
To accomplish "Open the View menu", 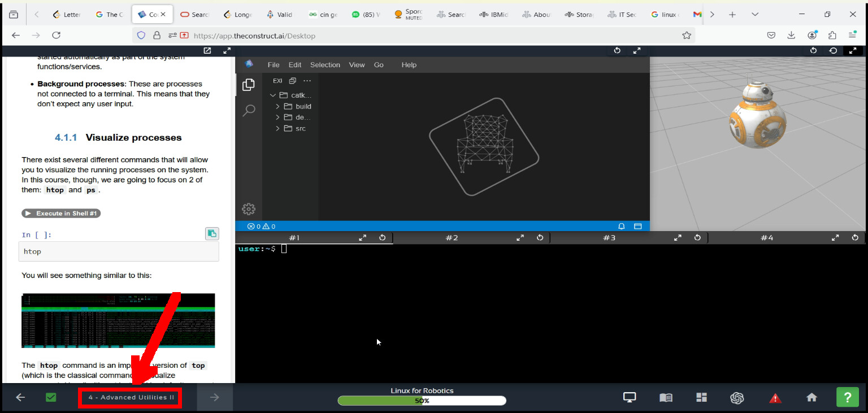I will click(x=357, y=65).
